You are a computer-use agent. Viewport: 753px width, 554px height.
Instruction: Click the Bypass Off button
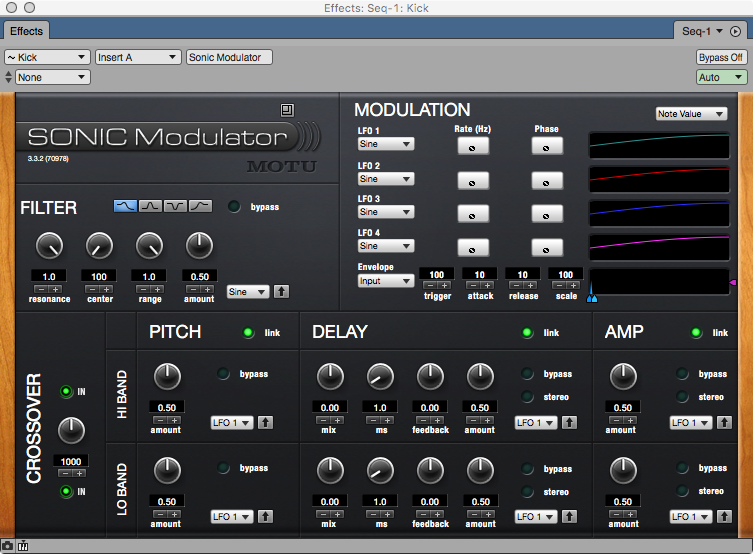[721, 57]
